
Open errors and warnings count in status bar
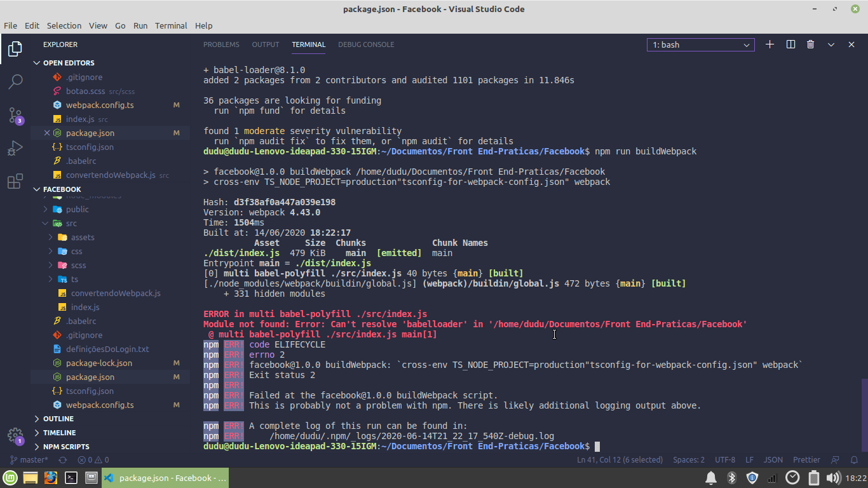pos(93,460)
